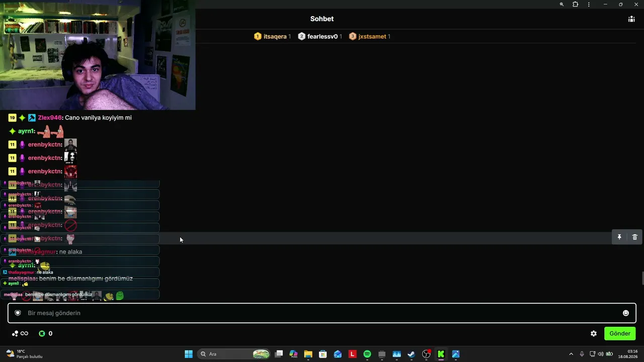The width and height of the screenshot is (644, 362).
Task: Click username Zlex946 in chat
Action: point(50,118)
